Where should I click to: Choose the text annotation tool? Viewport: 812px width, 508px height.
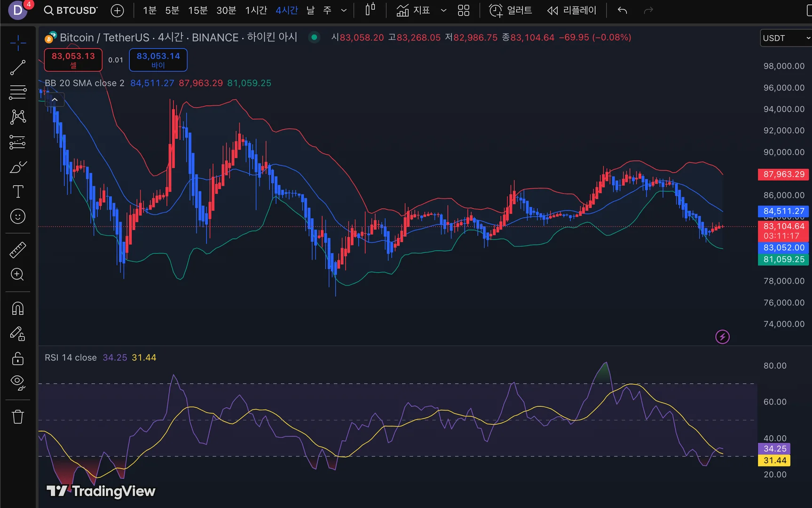(x=18, y=191)
